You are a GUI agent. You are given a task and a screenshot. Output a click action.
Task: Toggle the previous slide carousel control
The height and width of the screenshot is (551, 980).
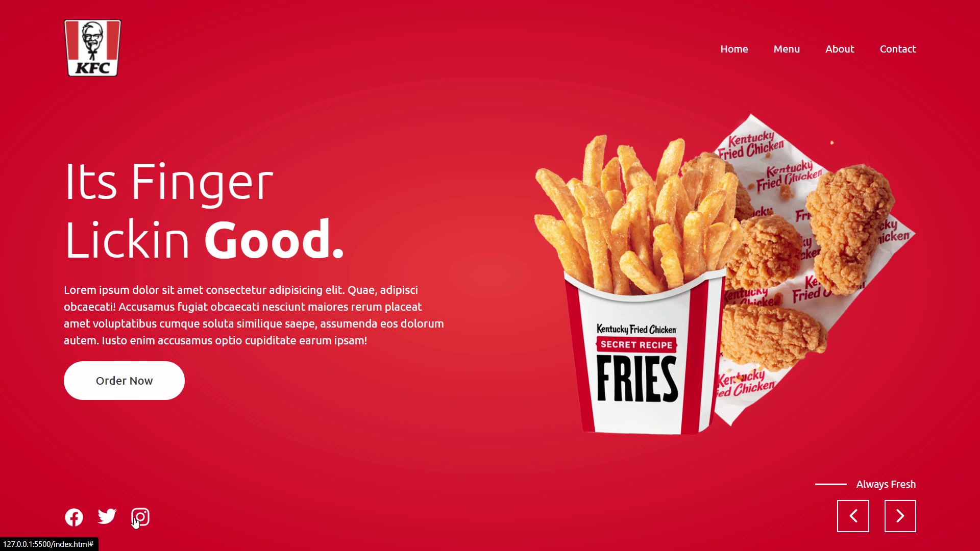[x=853, y=515]
